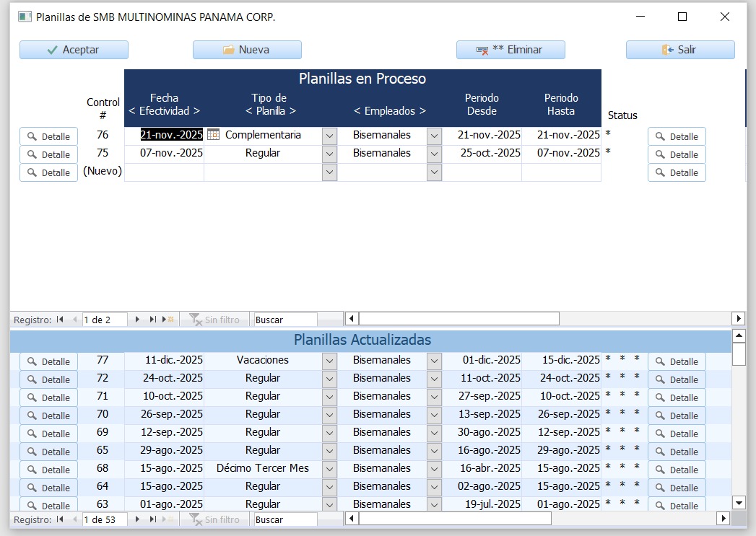Click Sin filtro indicator in lower navigator
Viewport: 756px width, 536px height.
(214, 519)
